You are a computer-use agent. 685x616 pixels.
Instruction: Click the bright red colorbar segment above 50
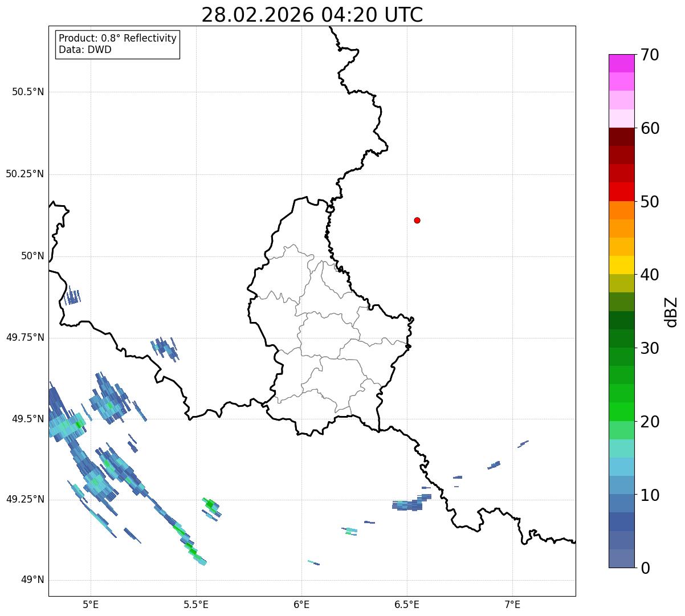point(622,191)
